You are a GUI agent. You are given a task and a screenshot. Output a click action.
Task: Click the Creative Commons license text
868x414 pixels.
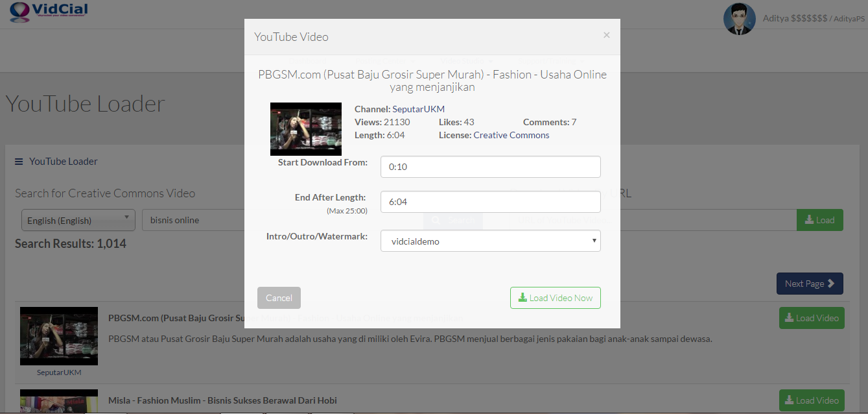[511, 135]
